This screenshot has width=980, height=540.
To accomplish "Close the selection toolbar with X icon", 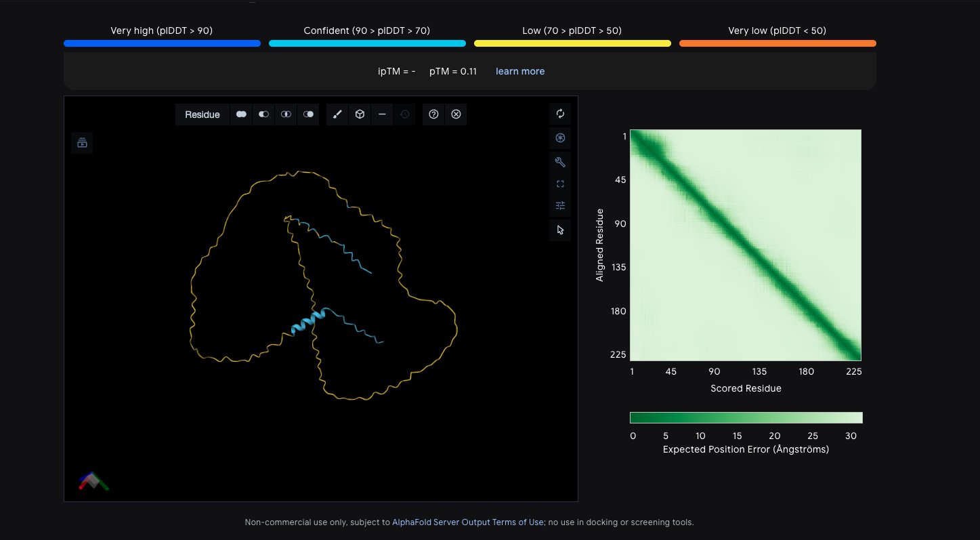I will tap(456, 115).
